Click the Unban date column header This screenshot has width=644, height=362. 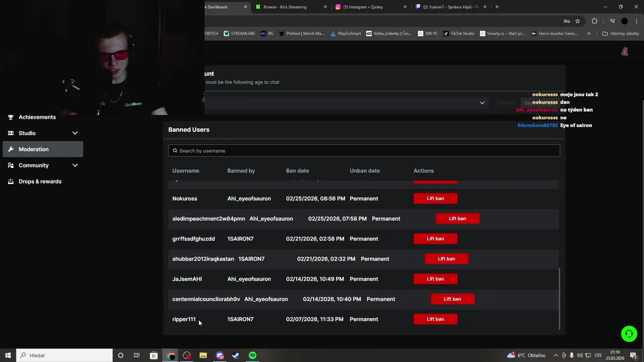click(365, 171)
